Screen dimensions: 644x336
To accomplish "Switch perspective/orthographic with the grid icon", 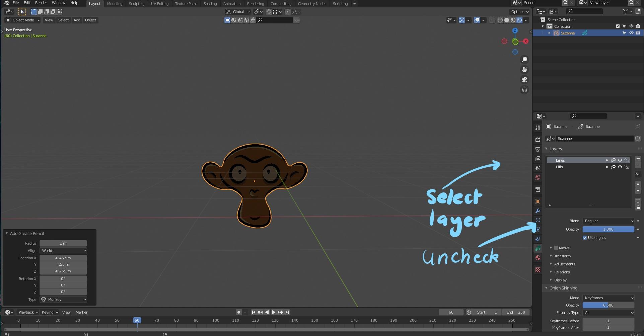I will (x=524, y=90).
